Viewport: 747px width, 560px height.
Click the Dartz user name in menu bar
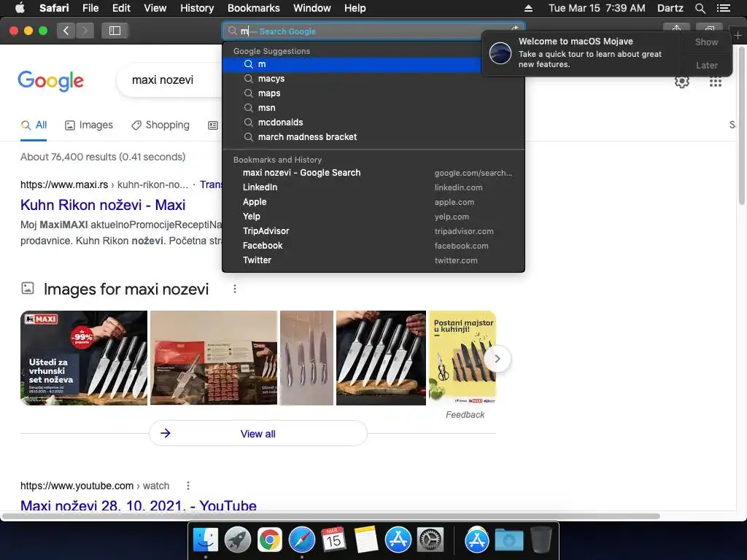click(670, 8)
